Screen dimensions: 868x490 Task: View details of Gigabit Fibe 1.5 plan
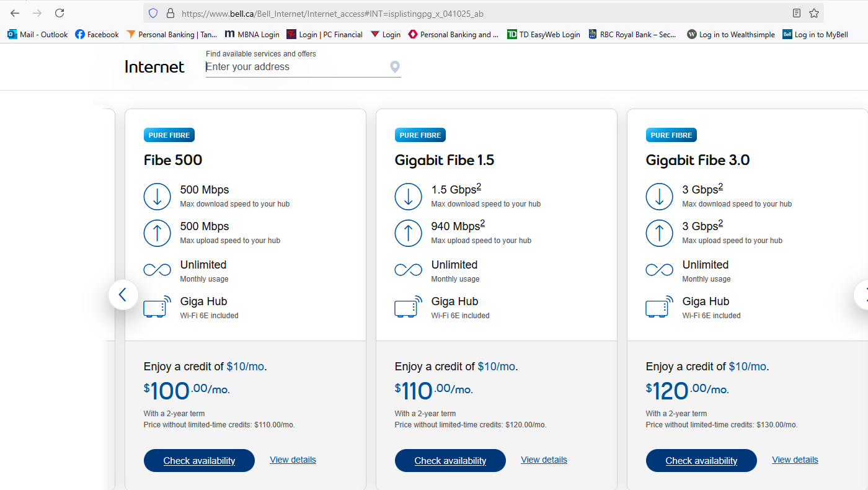pyautogui.click(x=544, y=460)
